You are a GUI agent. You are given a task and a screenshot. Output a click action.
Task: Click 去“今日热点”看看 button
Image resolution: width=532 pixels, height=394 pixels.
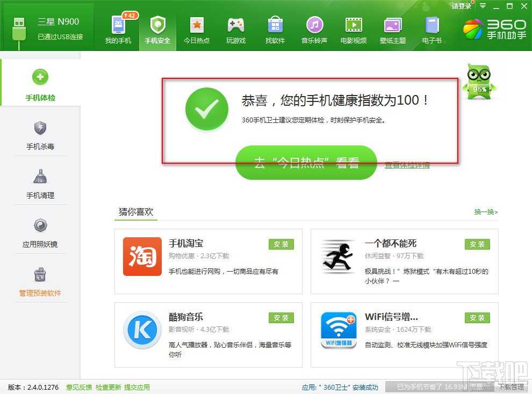306,163
